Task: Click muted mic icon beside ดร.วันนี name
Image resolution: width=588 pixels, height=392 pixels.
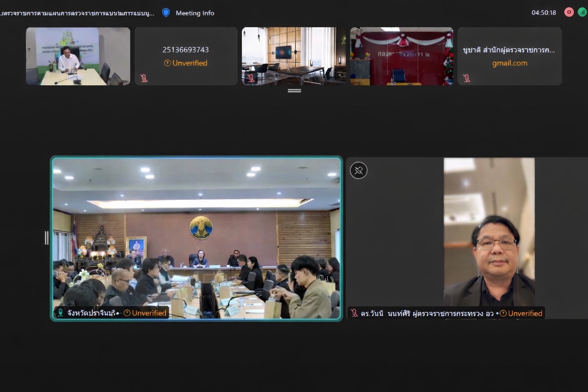Action: click(x=354, y=313)
